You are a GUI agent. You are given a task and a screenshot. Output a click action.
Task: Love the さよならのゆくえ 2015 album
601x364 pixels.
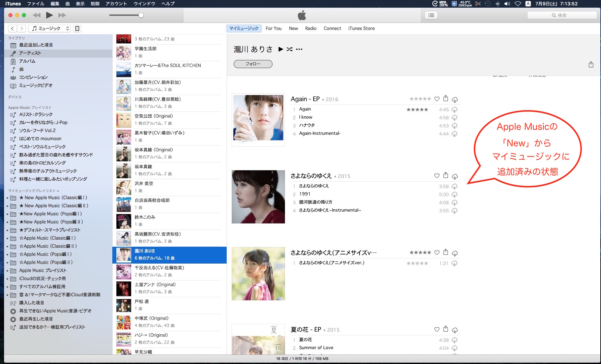click(x=437, y=176)
